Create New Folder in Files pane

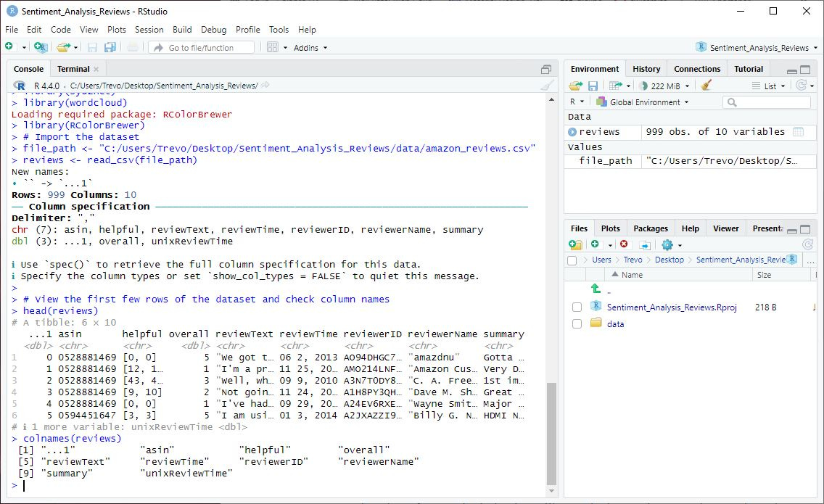click(575, 244)
